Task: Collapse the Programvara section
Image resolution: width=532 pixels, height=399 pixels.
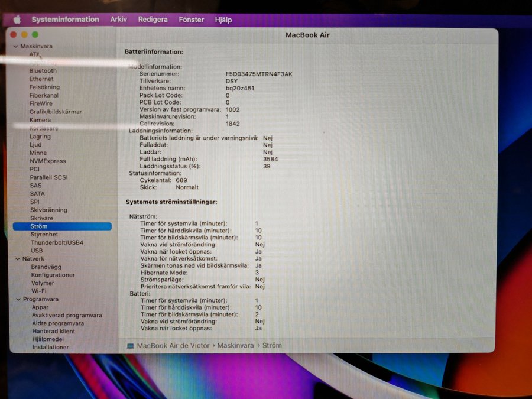Action: coord(18,300)
